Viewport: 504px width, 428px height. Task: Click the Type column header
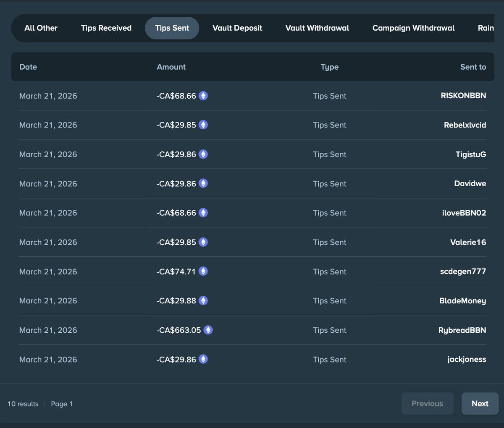coord(330,67)
